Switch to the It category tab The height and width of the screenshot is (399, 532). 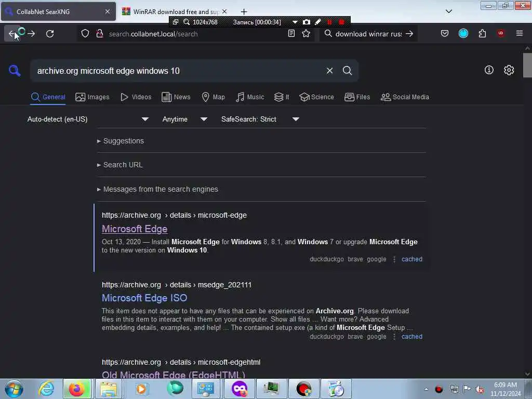282,97
